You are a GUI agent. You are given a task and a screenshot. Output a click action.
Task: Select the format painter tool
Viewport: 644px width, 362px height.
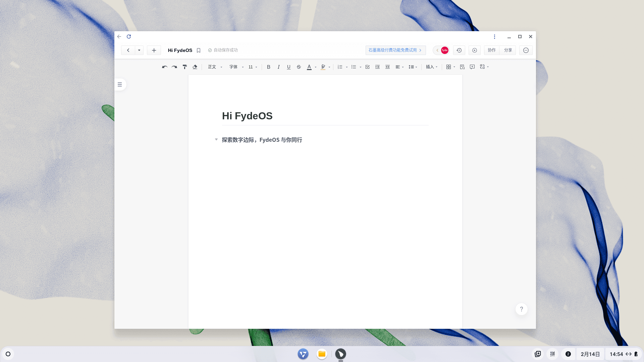coord(184,67)
